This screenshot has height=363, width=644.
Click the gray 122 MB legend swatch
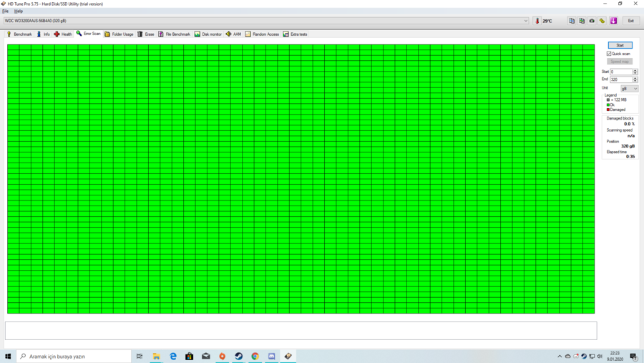tap(608, 100)
